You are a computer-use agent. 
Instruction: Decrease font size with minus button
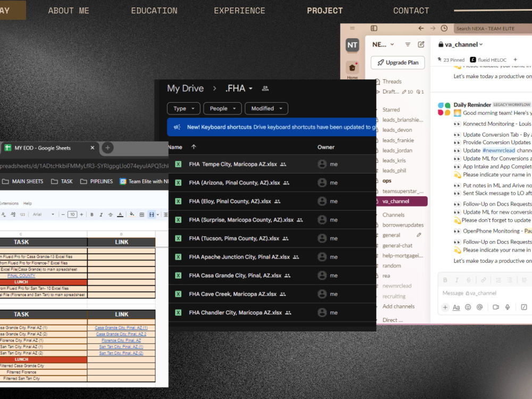(x=63, y=214)
